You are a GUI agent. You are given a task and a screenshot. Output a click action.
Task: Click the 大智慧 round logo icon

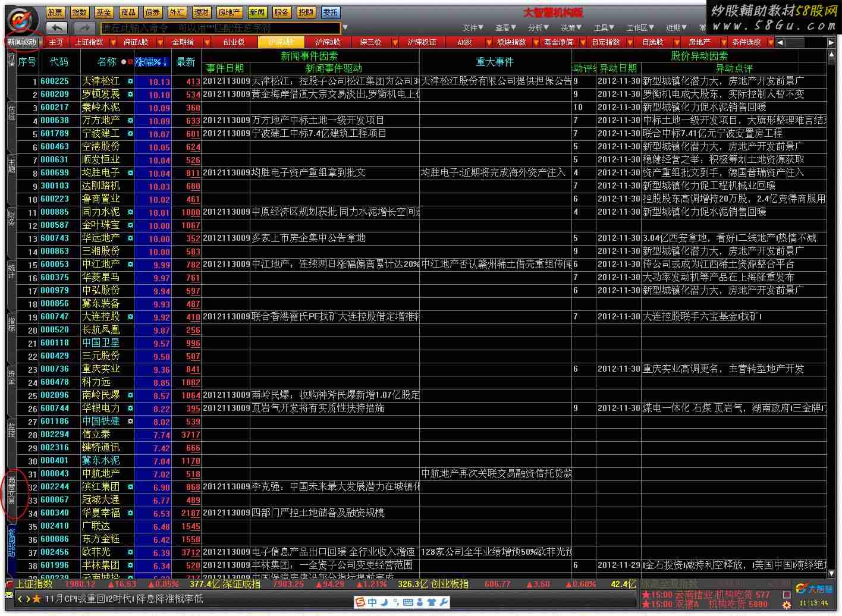coord(22,20)
